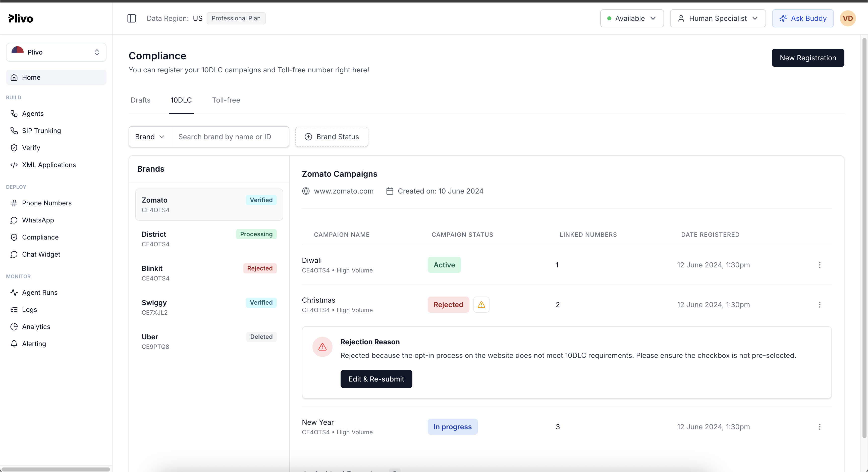868x472 pixels.
Task: Click the VD user avatar
Action: pos(848,18)
